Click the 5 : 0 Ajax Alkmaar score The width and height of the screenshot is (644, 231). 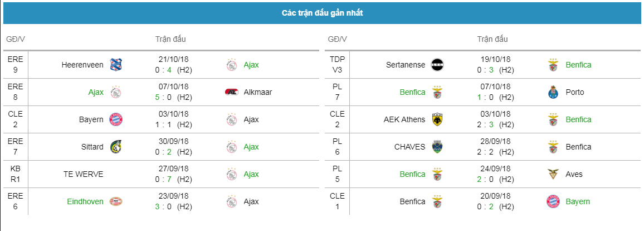click(163, 98)
